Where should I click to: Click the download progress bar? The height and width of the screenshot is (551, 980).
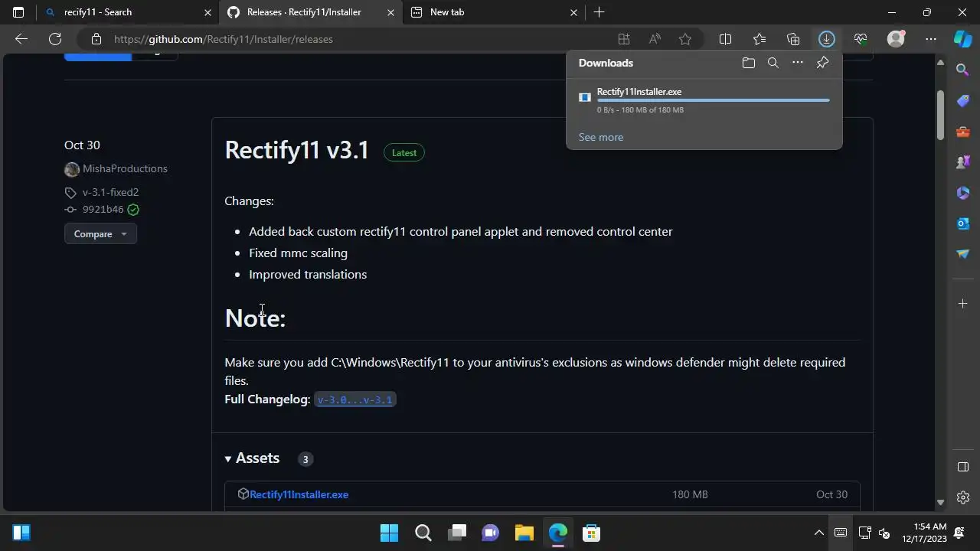coord(713,100)
